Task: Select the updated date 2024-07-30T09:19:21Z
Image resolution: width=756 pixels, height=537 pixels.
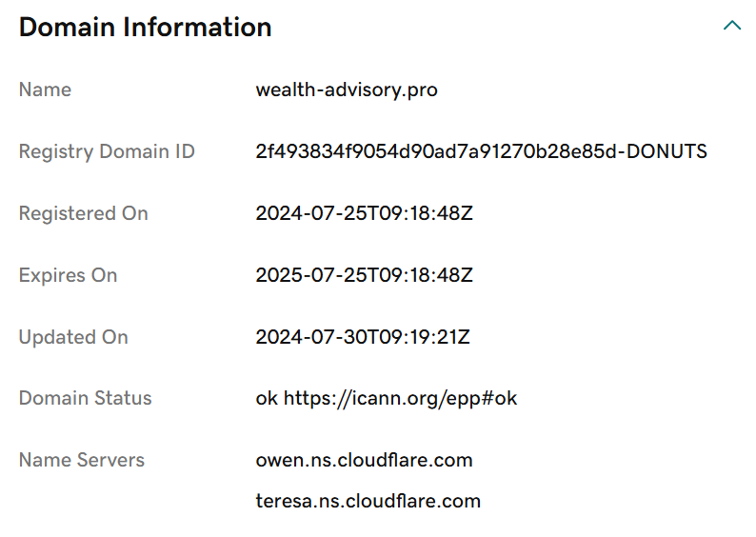Action: coord(363,336)
